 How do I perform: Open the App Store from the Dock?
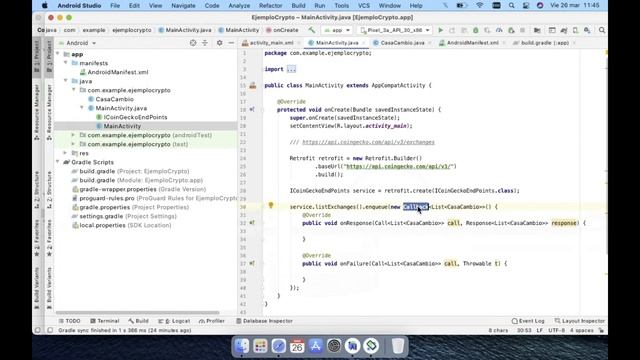point(316,346)
